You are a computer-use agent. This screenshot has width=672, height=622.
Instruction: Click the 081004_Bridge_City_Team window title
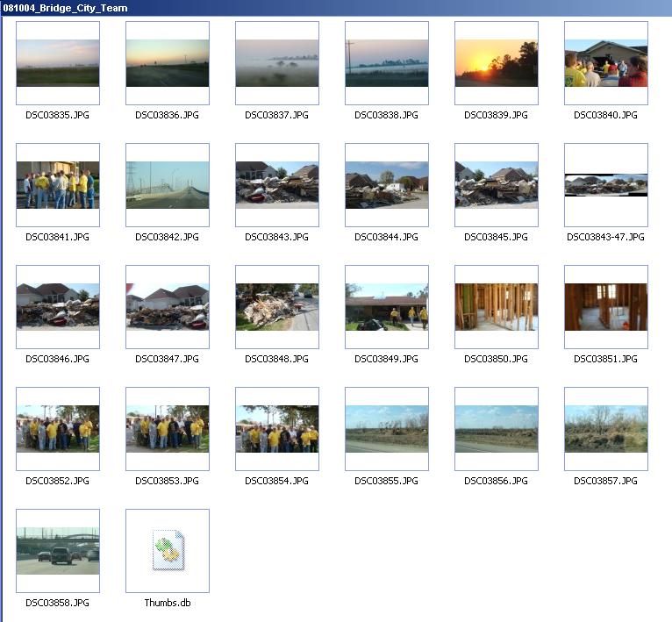click(x=65, y=8)
